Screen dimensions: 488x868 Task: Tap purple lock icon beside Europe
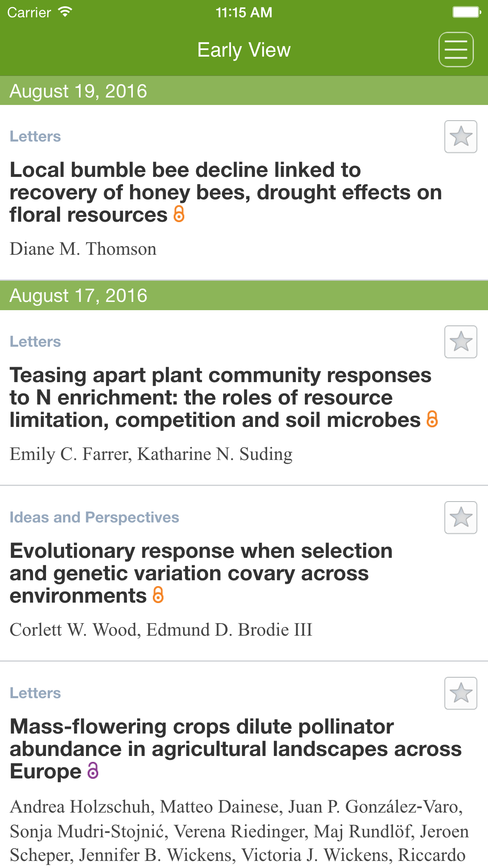click(x=93, y=771)
